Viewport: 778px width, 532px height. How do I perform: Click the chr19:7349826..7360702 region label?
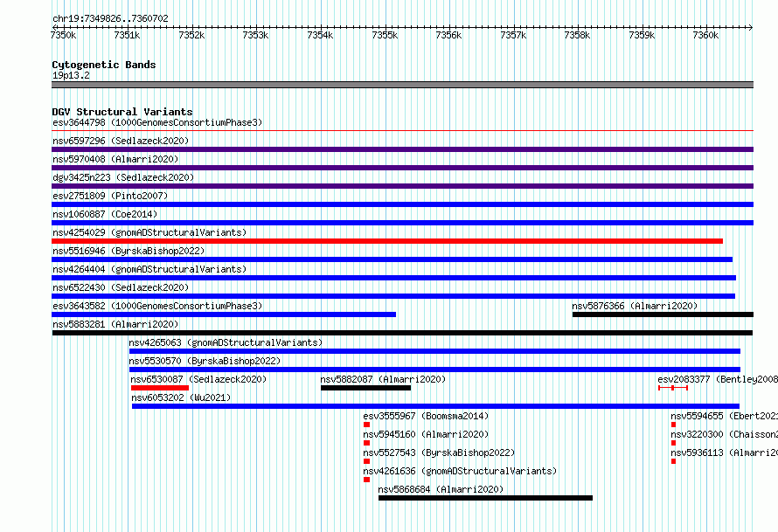click(110, 18)
